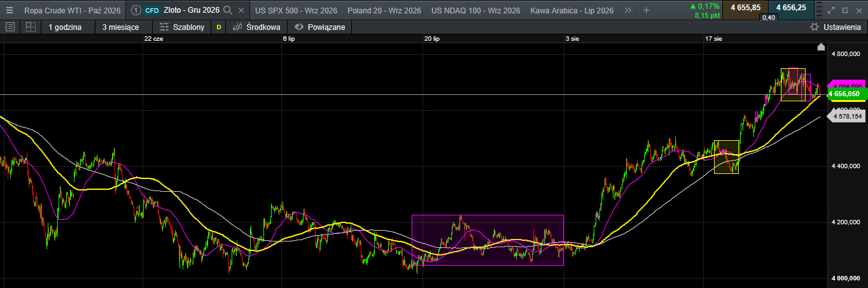Click the 3 sie date label
The image size is (868, 288).
(x=572, y=39)
